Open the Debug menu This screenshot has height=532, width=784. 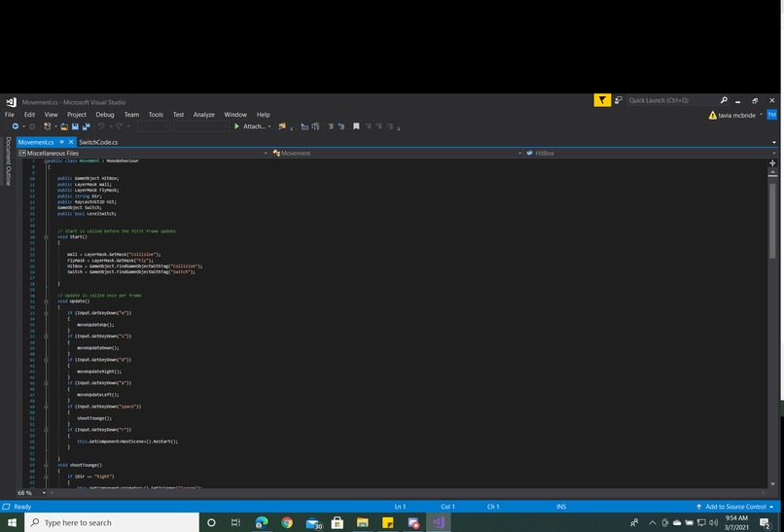coord(105,115)
